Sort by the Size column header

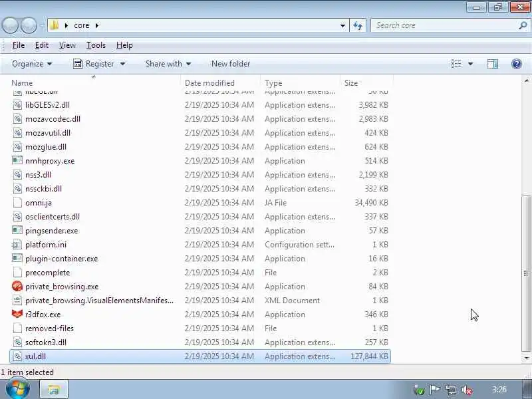pyautogui.click(x=366, y=82)
